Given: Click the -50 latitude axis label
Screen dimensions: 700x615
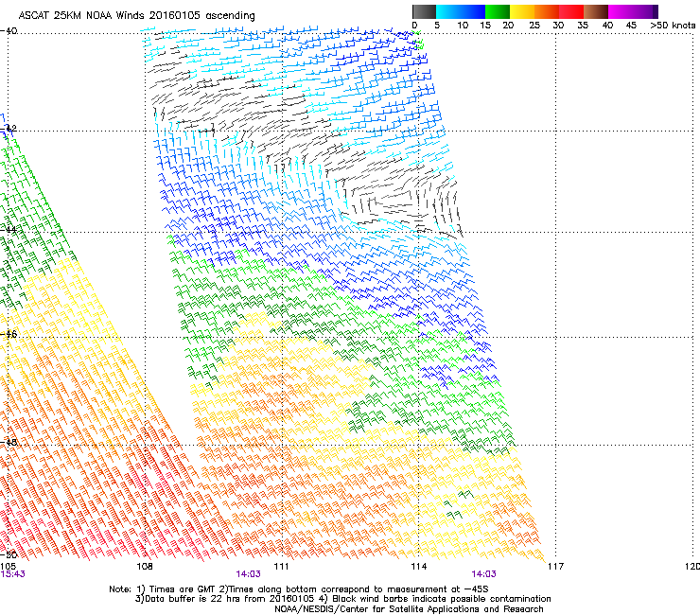Looking at the screenshot, I should (x=9, y=554).
